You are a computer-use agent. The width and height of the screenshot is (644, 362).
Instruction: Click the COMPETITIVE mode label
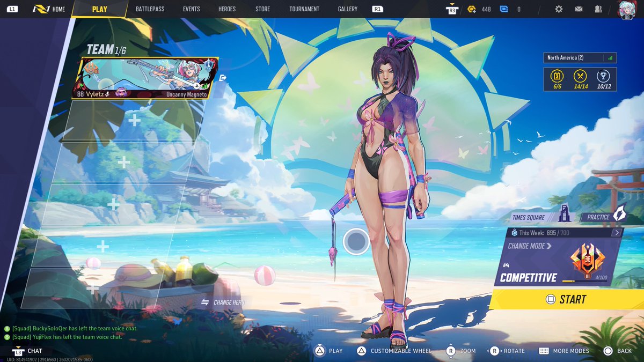pos(529,278)
